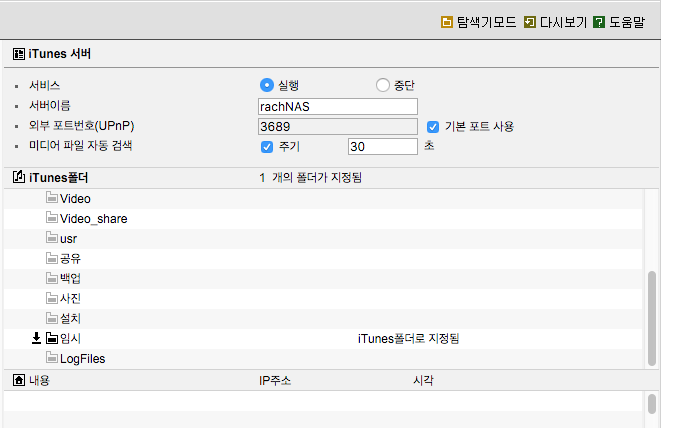Select the Video_share folder in tree
Viewport: 691px width, 428px height.
93,219
